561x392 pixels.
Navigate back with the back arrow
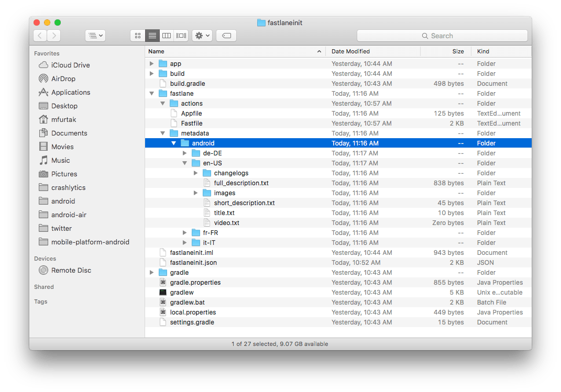[x=40, y=35]
